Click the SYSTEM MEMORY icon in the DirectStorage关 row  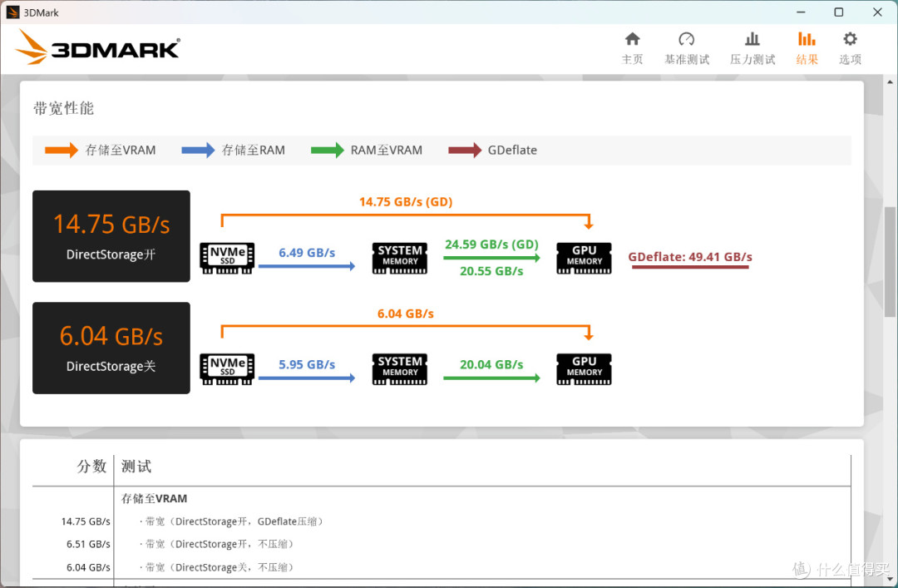pyautogui.click(x=400, y=369)
